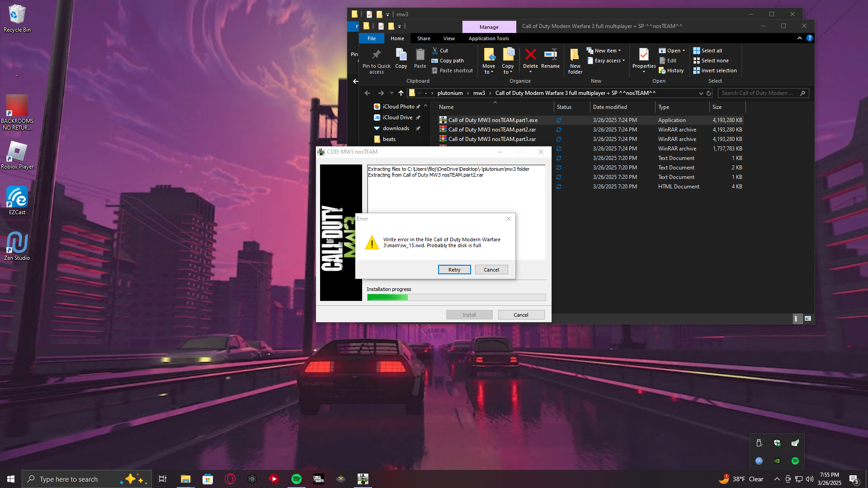Click Cancel in the Error dialog
The width and height of the screenshot is (868, 488).
491,270
